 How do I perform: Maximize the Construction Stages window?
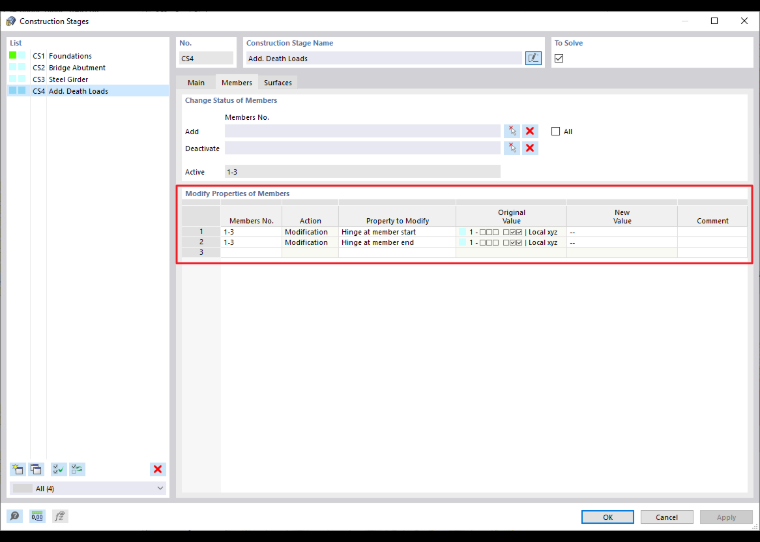coord(714,21)
